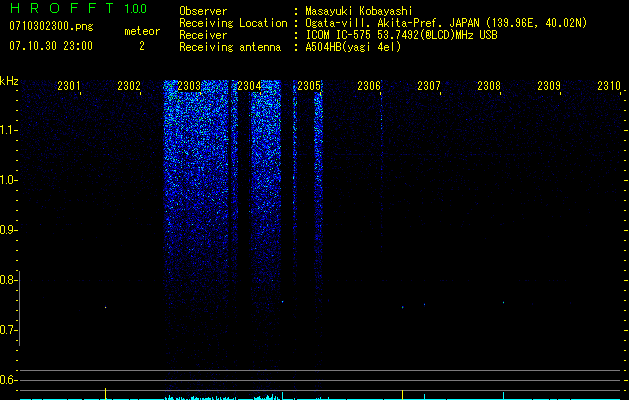Click the Observer field label
The width and height of the screenshot is (629, 400).
[203, 11]
